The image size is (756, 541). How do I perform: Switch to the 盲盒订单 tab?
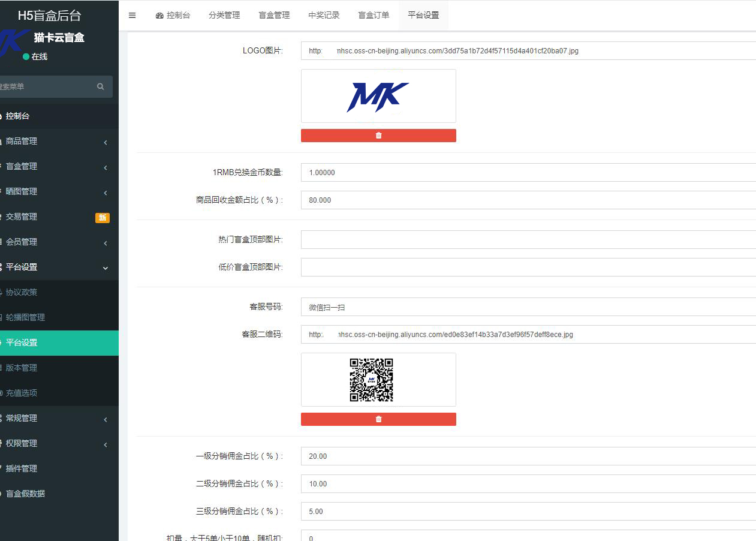click(x=374, y=16)
